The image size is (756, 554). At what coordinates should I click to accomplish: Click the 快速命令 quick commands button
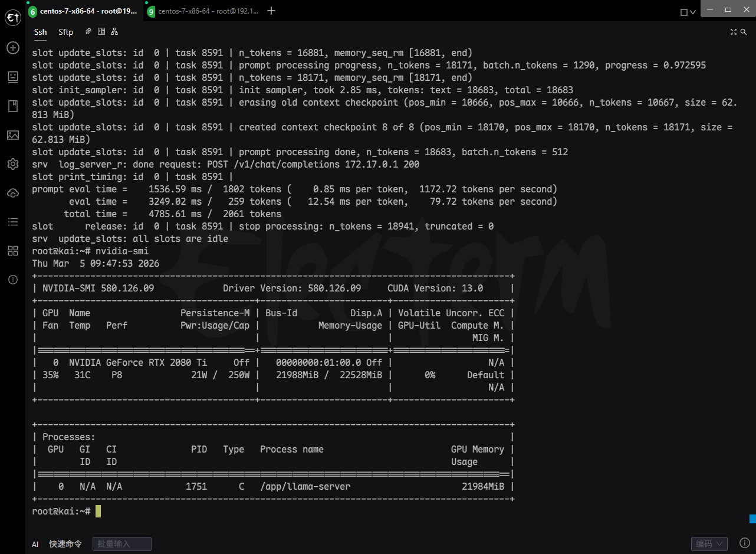(x=65, y=544)
